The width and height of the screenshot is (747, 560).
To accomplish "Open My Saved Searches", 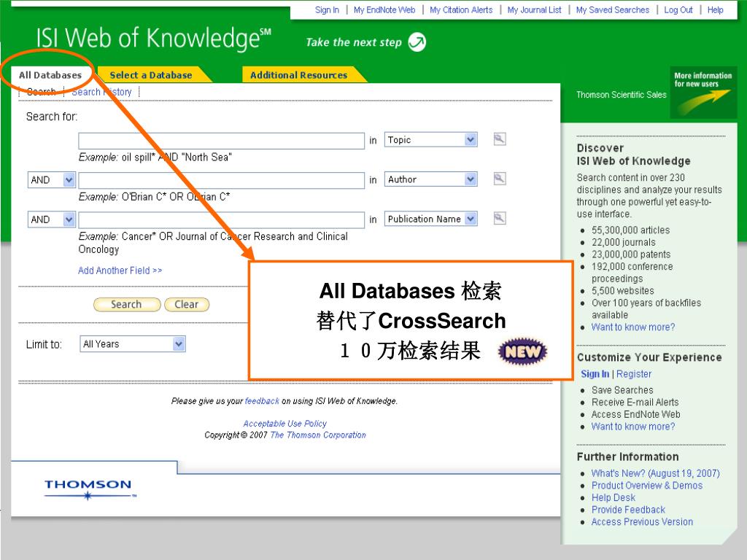I will pyautogui.click(x=613, y=9).
